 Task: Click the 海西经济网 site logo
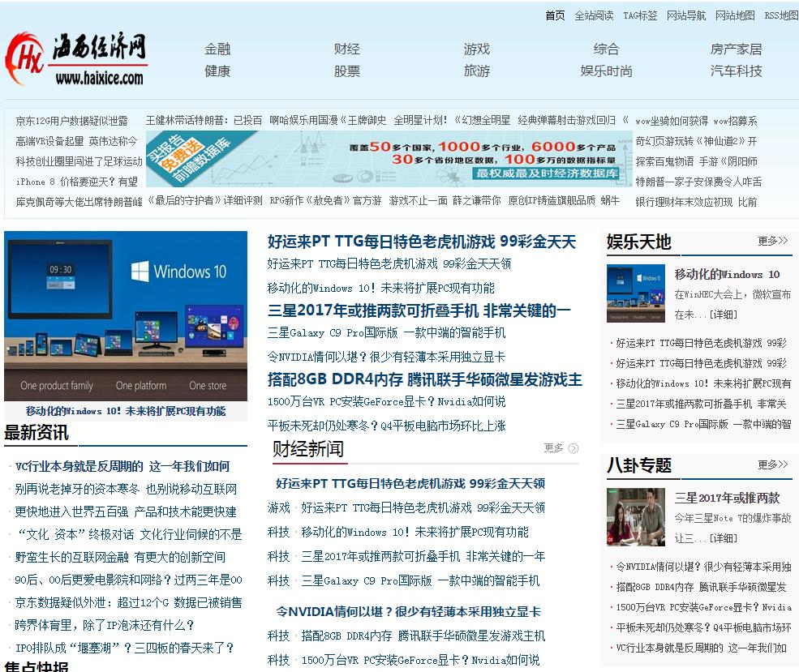pyautogui.click(x=76, y=59)
